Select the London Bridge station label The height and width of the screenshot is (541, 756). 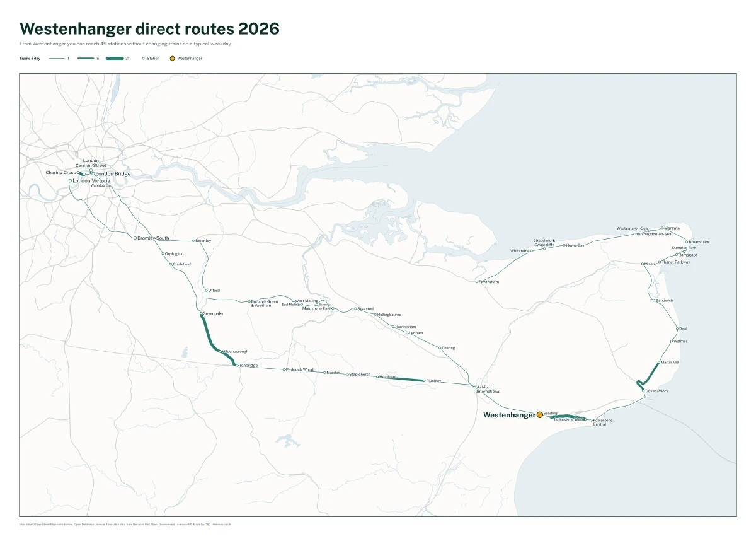113,173
